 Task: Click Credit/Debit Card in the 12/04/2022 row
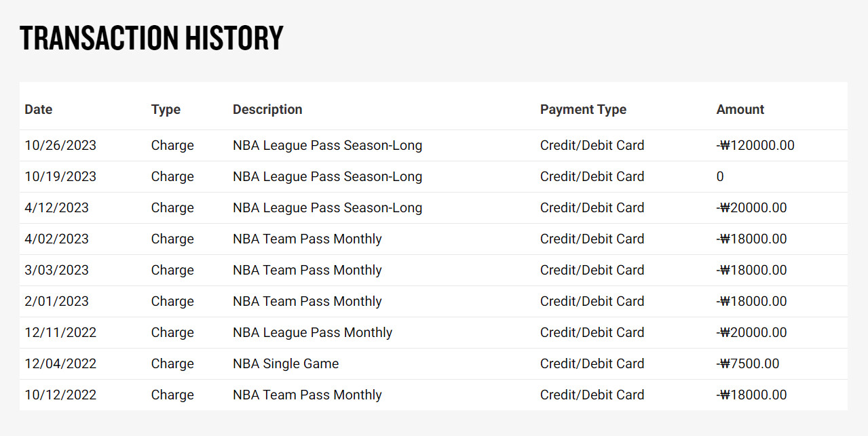click(592, 363)
